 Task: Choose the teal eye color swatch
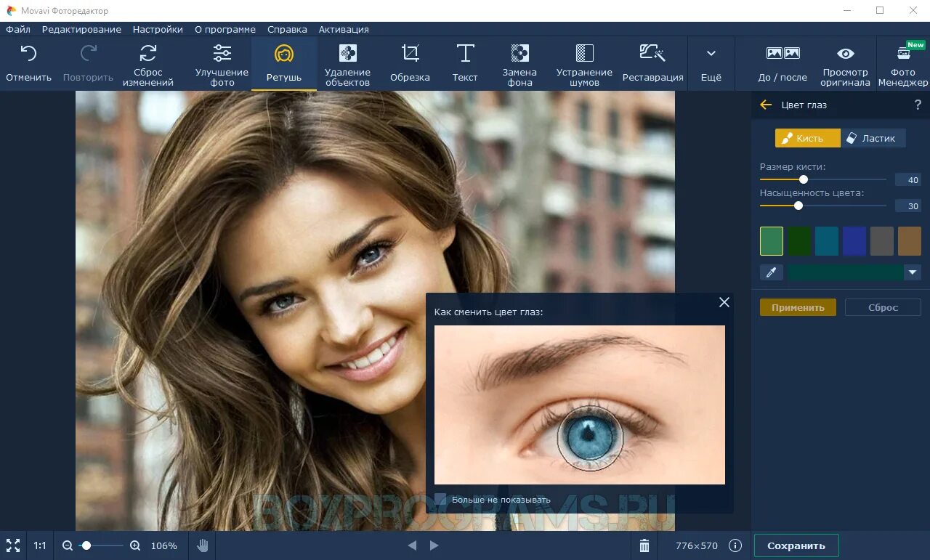pyautogui.click(x=827, y=241)
